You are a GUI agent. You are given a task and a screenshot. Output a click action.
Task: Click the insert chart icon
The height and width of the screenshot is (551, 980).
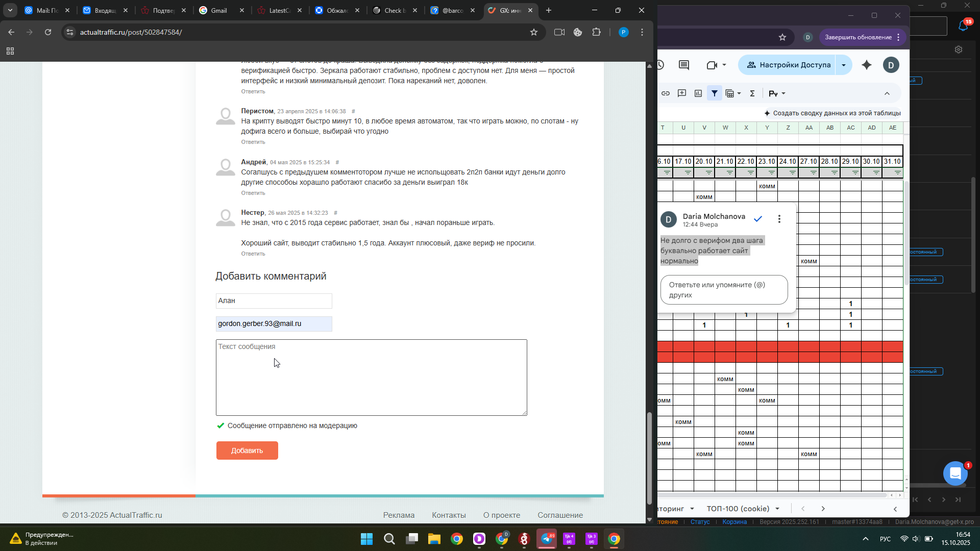(x=698, y=93)
